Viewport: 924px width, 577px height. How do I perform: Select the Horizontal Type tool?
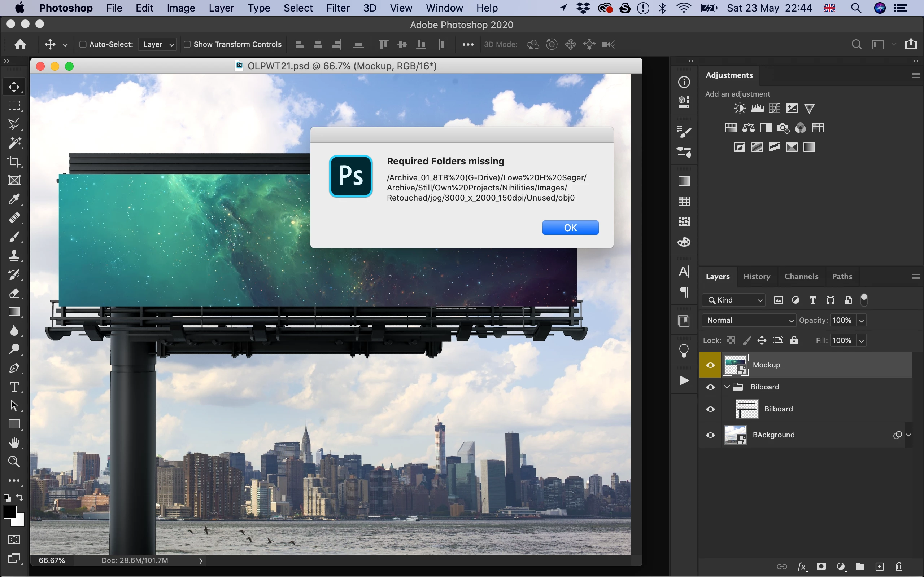[x=14, y=387]
